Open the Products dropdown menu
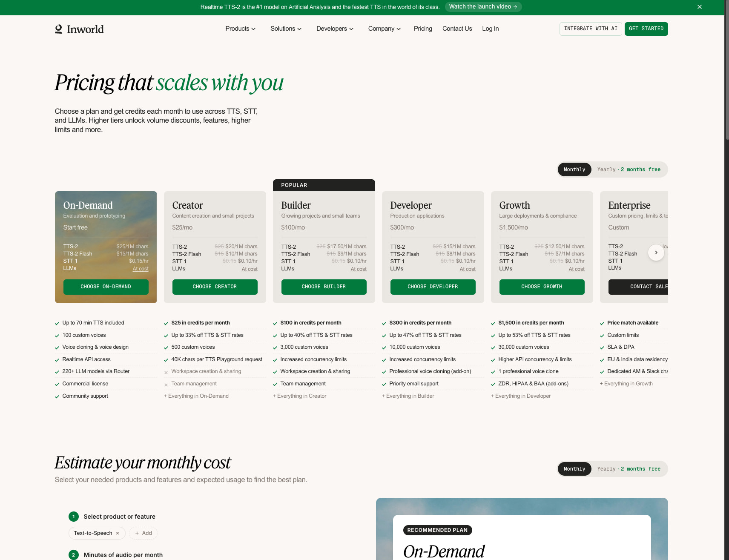 241,29
